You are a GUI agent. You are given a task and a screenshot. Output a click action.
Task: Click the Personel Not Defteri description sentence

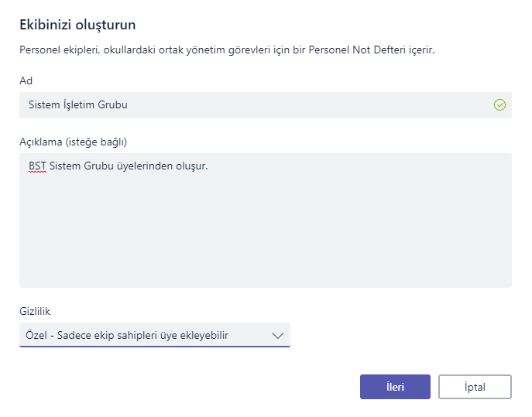tap(227, 50)
